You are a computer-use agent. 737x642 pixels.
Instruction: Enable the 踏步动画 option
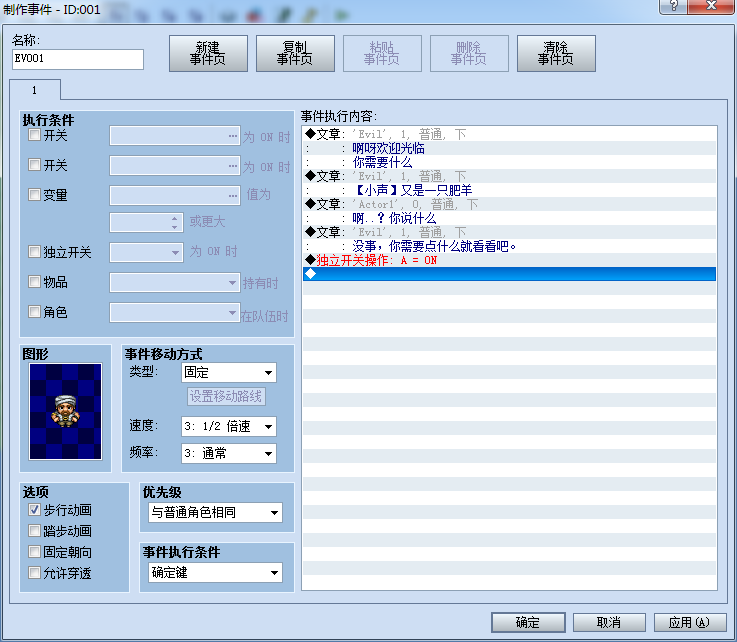34,531
